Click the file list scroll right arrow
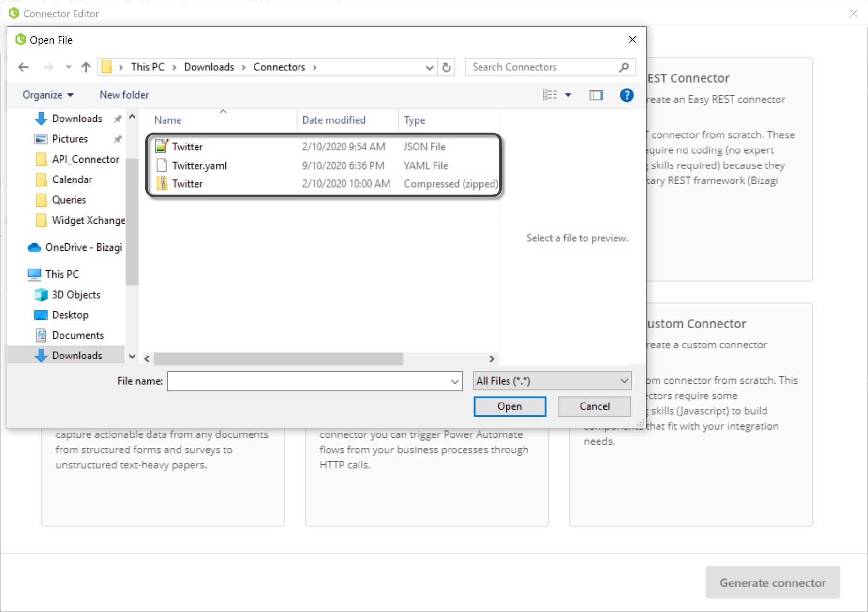Screen dimensions: 868x612 (492, 359)
